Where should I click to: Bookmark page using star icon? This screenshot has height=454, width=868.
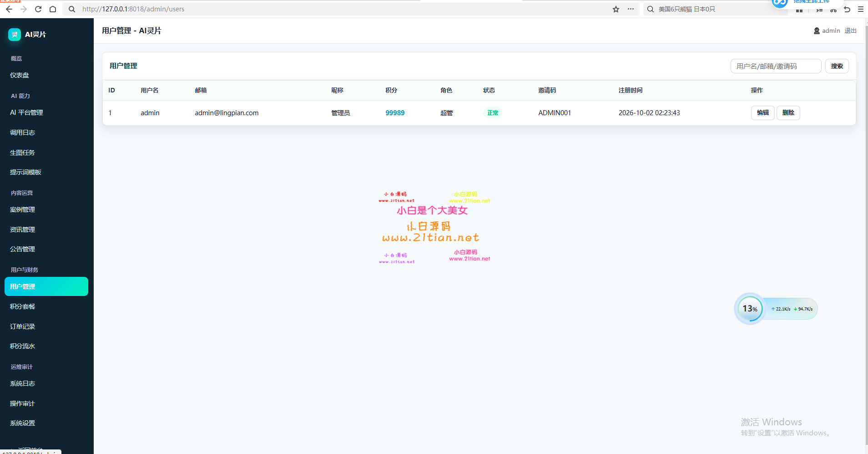tap(616, 9)
